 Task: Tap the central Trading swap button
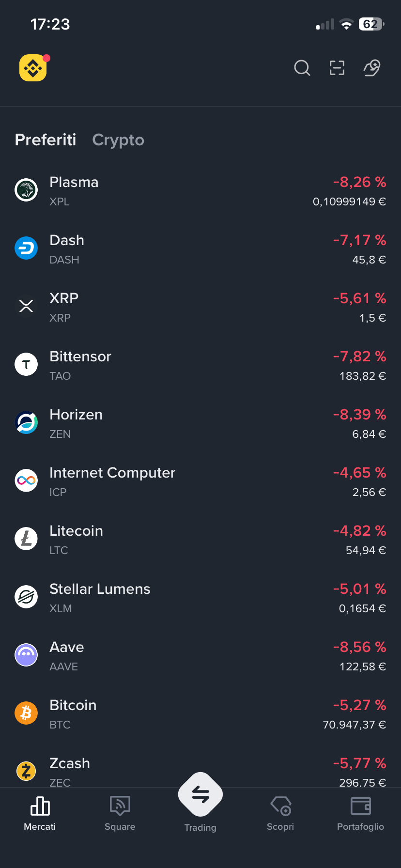point(200,794)
